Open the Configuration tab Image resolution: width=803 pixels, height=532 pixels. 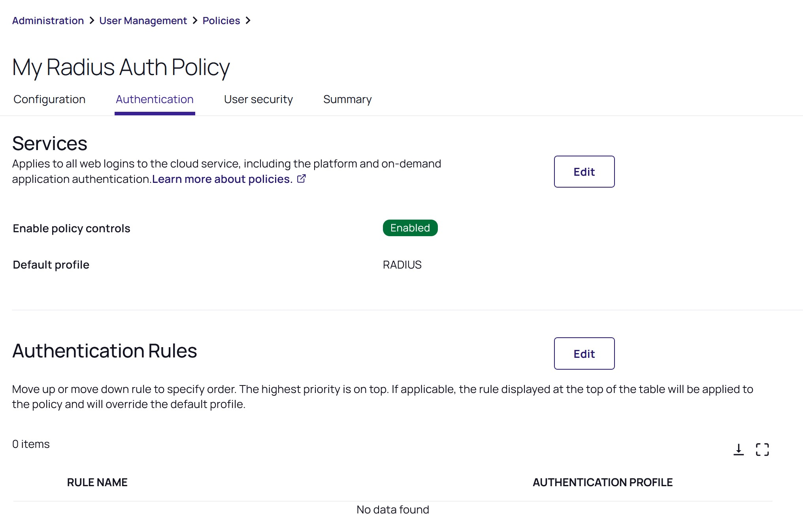[49, 100]
